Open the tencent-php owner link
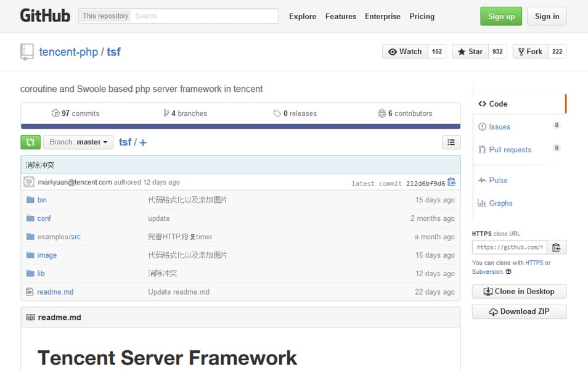This screenshot has height=370, width=588. 68,52
